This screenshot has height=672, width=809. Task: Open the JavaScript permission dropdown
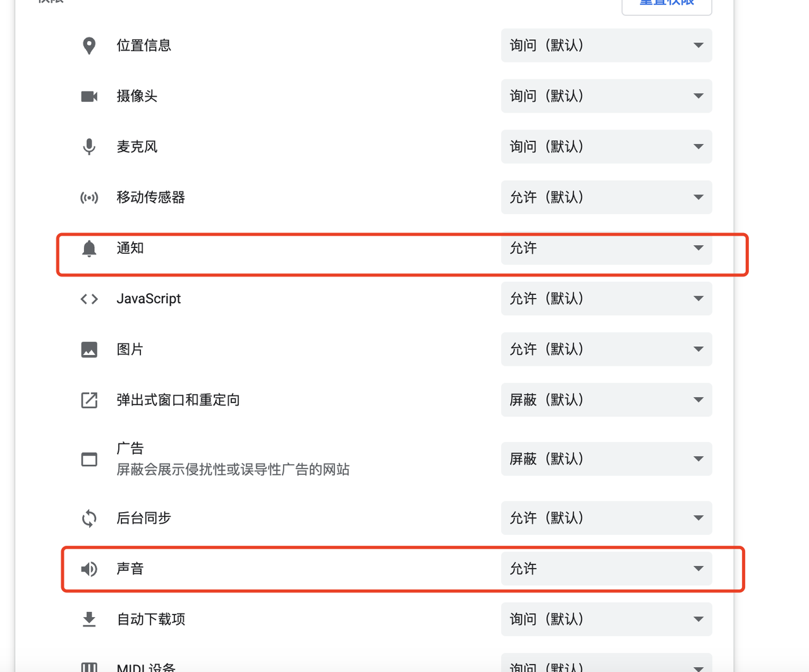(x=607, y=299)
